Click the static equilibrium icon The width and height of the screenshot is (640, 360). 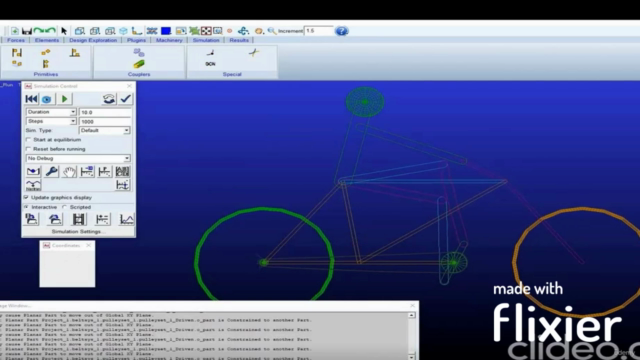pos(33,171)
